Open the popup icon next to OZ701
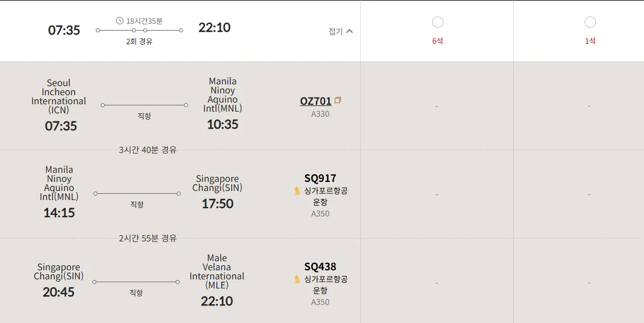The height and width of the screenshot is (323, 644). tap(338, 100)
